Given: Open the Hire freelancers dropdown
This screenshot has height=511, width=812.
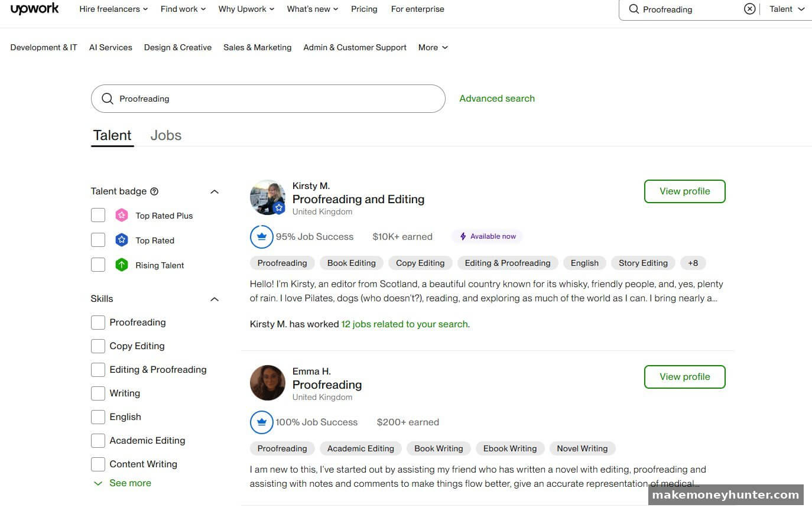Looking at the screenshot, I should [x=113, y=9].
